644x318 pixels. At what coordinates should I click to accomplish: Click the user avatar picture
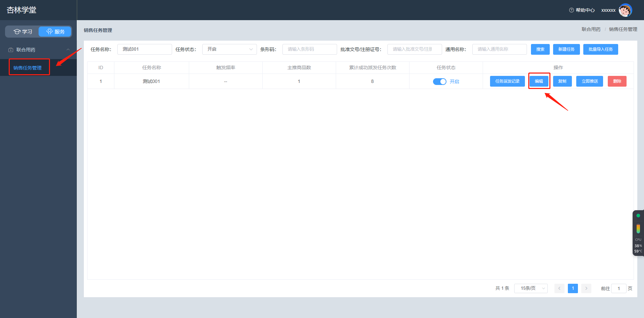[x=625, y=10]
